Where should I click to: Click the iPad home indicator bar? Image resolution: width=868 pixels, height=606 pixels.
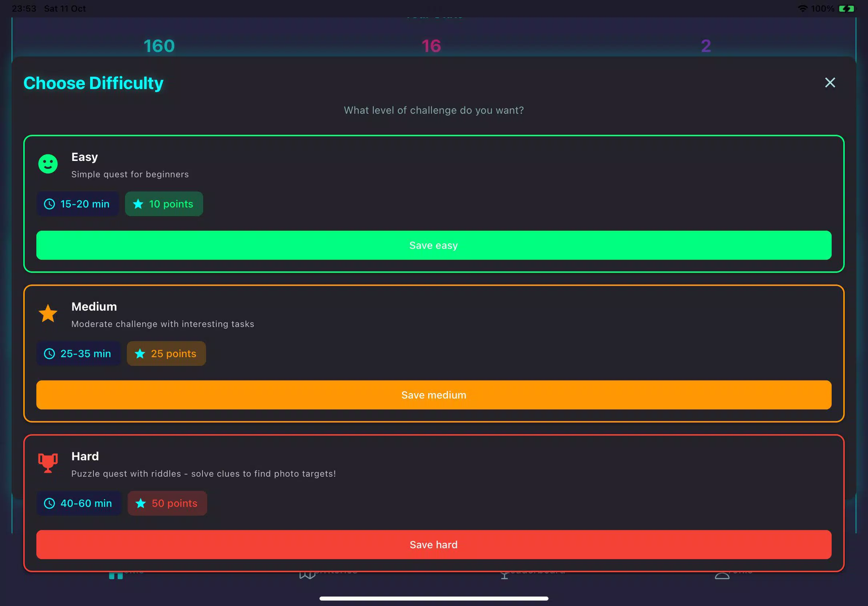tap(434, 598)
